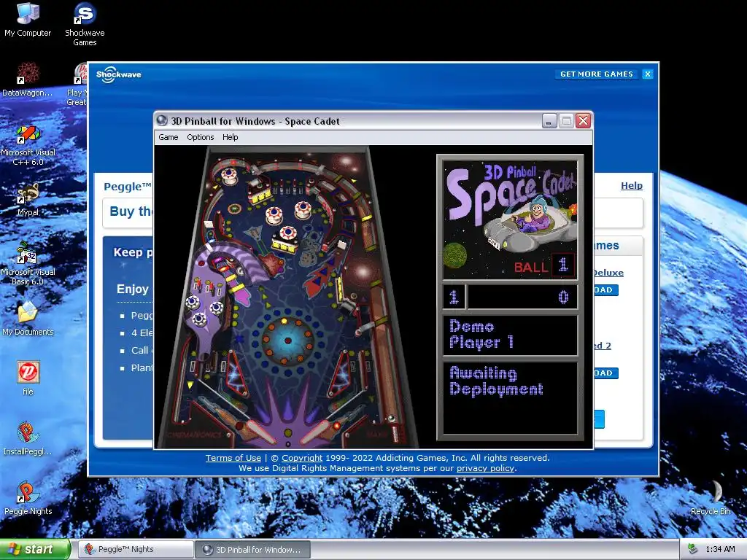
Task: Click the 'Demo Player 1' info panel
Action: [x=510, y=335]
